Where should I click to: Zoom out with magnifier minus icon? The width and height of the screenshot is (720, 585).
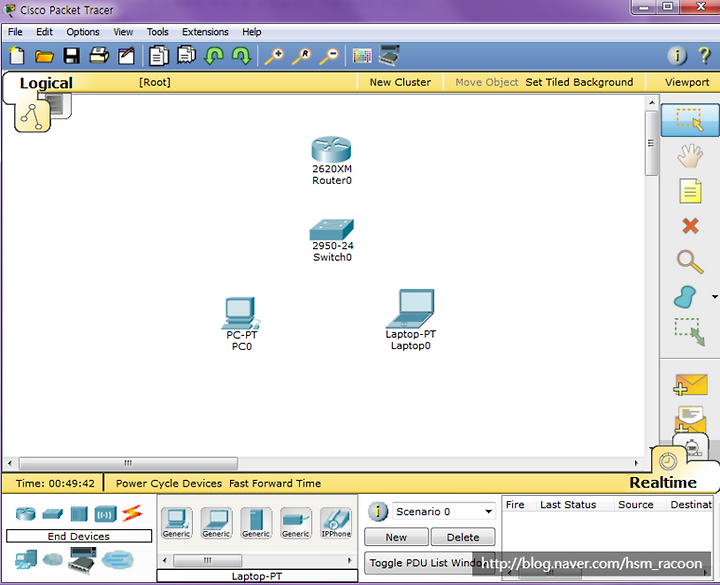tap(329, 56)
